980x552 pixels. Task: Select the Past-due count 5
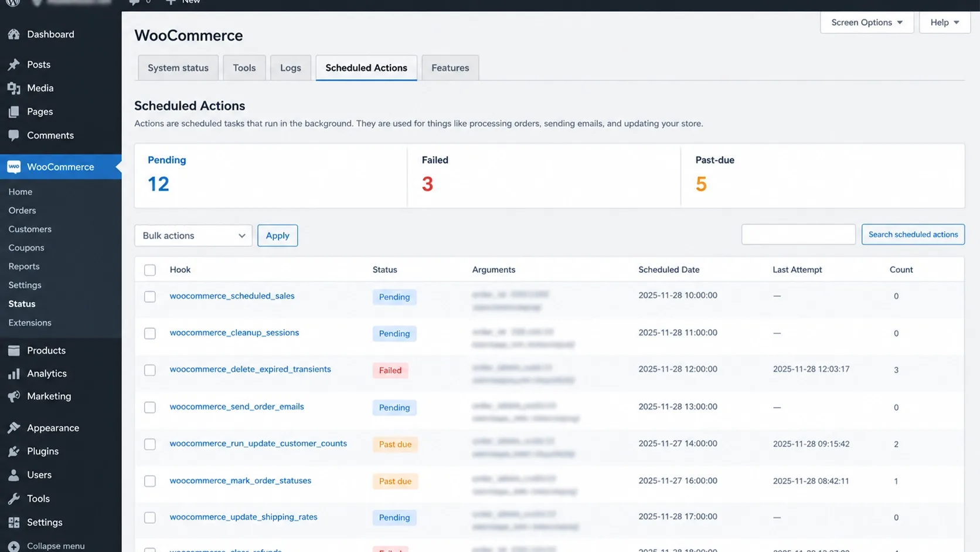pyautogui.click(x=701, y=184)
